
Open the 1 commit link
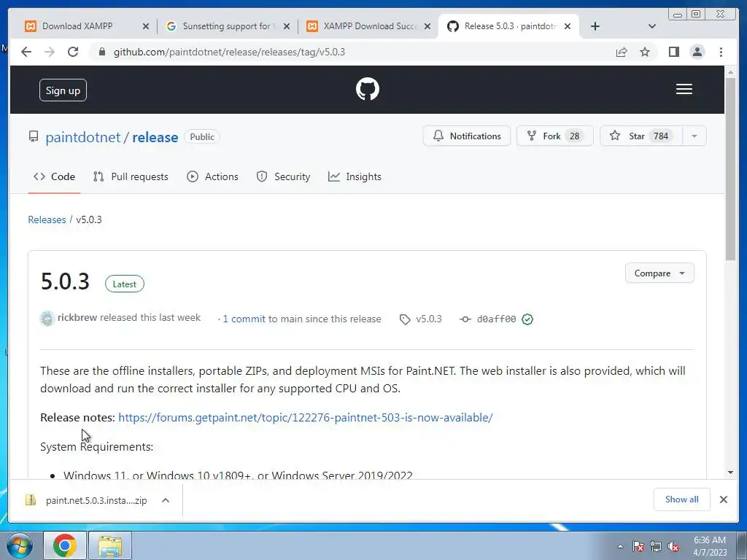pyautogui.click(x=244, y=319)
